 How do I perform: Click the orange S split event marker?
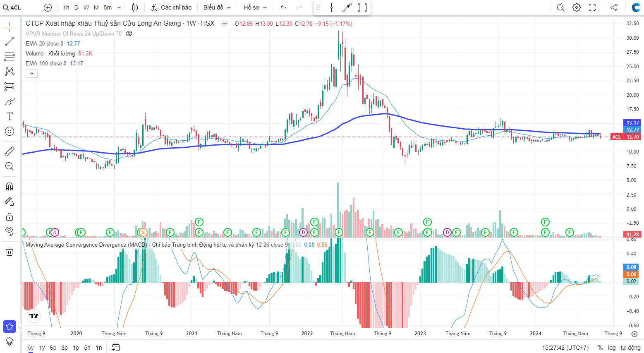(143, 232)
